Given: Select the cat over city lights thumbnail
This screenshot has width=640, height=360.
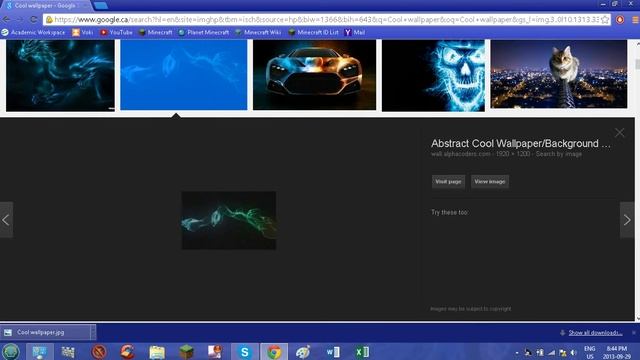Looking at the screenshot, I should coord(559,74).
